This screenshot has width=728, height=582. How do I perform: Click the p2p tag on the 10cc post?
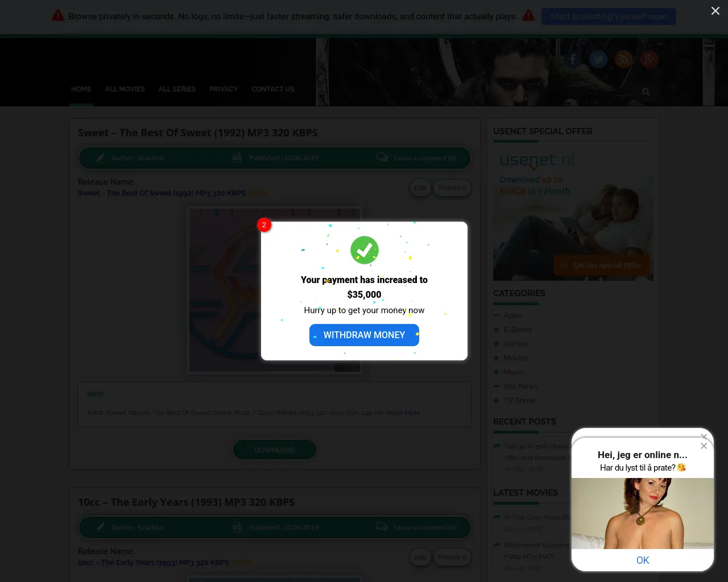tap(420, 557)
